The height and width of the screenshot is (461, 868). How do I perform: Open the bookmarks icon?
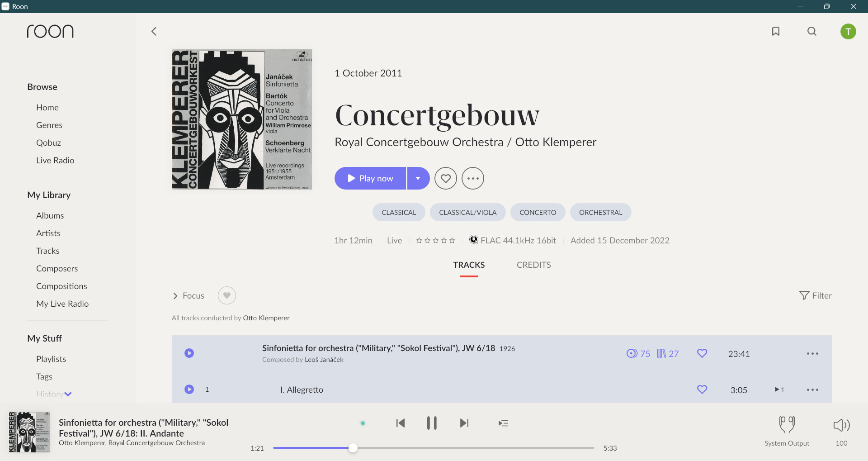[x=776, y=31]
